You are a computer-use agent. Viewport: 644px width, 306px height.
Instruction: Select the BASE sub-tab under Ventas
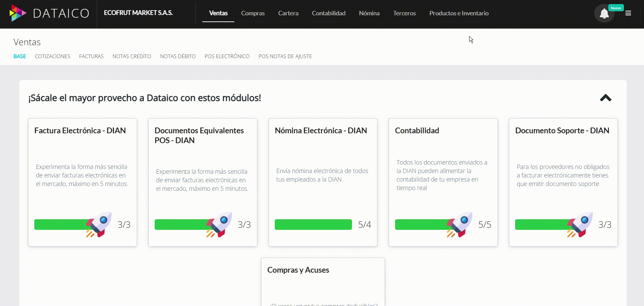pos(20,56)
